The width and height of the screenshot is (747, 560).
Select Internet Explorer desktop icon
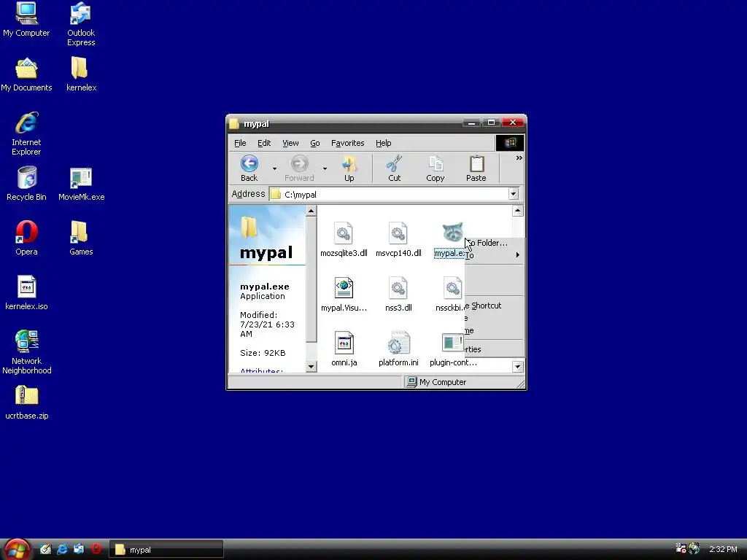pyautogui.click(x=26, y=133)
